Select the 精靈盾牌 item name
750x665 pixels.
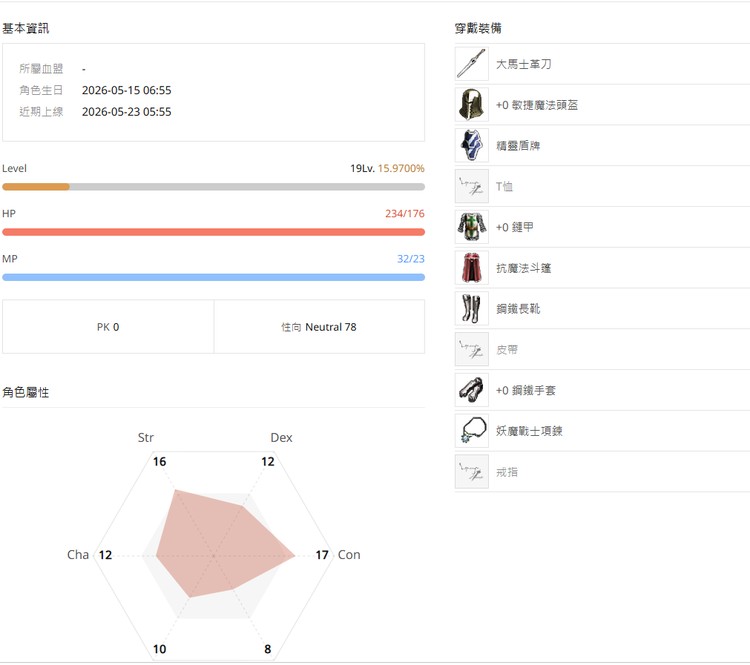click(x=518, y=145)
